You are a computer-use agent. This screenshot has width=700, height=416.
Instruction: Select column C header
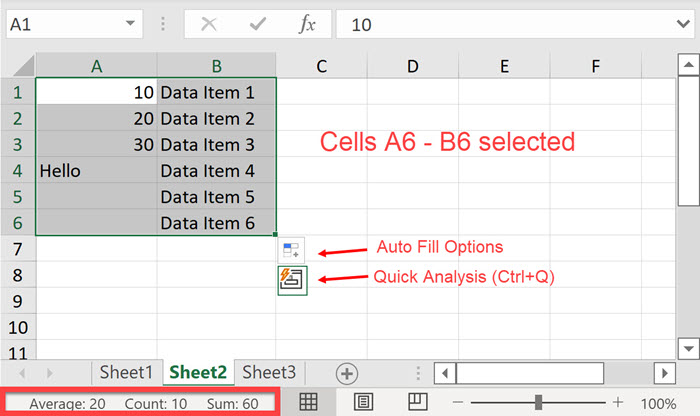(x=321, y=66)
